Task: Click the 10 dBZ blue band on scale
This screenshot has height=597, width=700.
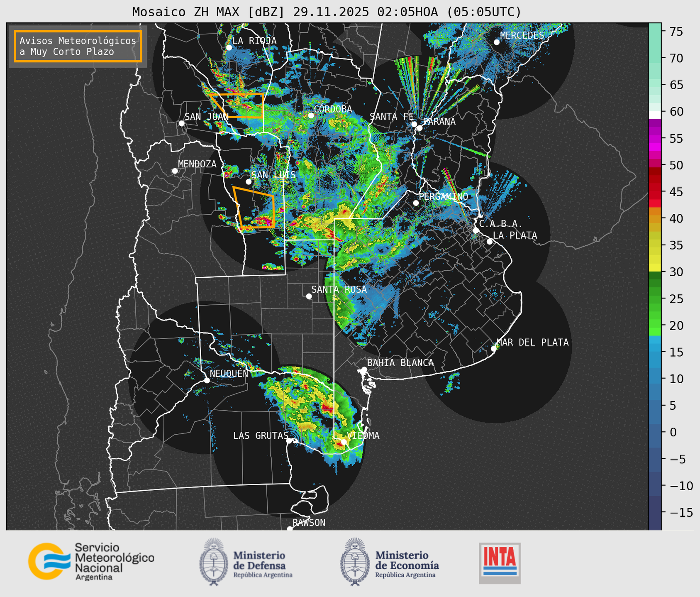Action: 655,379
